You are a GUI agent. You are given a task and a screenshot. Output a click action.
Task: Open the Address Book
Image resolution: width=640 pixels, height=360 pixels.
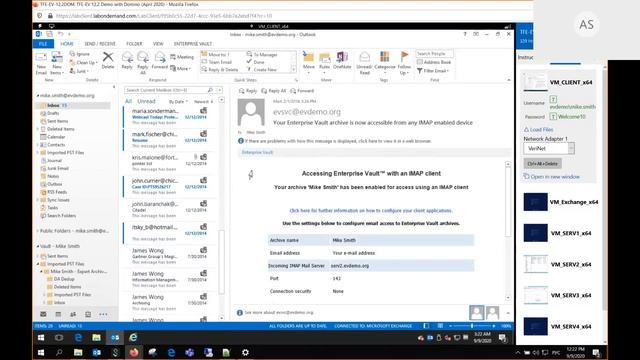click(434, 62)
